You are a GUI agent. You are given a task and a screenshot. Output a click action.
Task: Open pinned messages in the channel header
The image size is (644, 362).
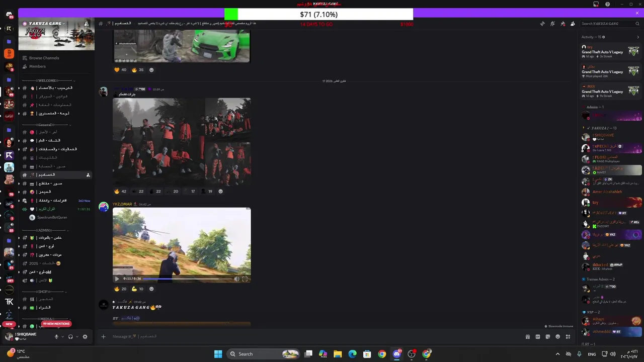point(562,24)
